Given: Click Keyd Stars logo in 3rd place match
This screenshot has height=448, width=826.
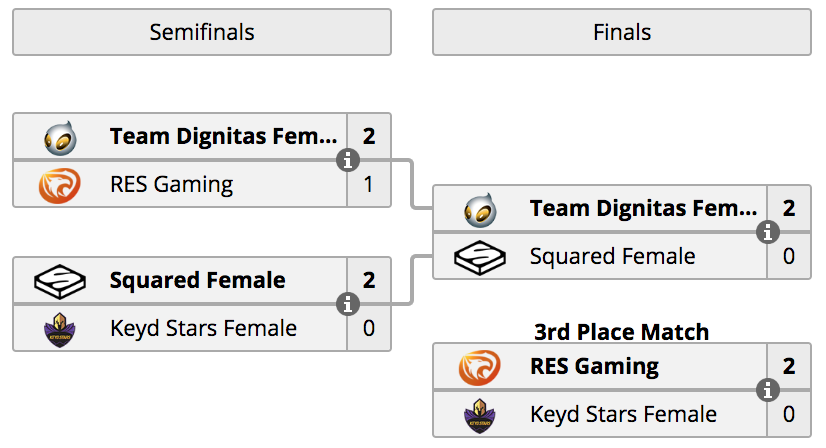Looking at the screenshot, I should (479, 416).
